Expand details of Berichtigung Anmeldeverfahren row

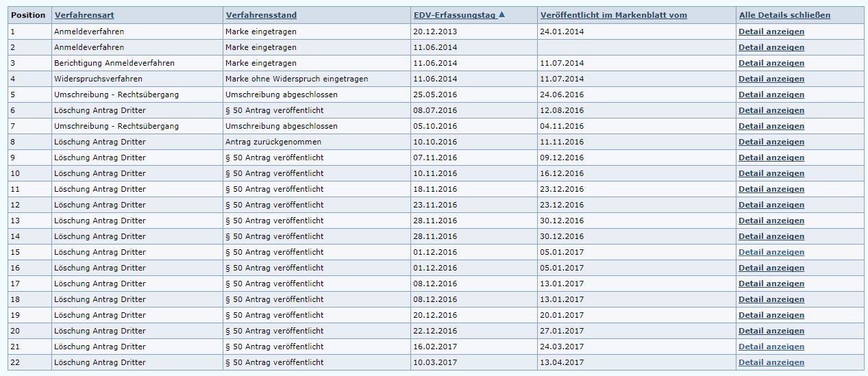[x=771, y=63]
